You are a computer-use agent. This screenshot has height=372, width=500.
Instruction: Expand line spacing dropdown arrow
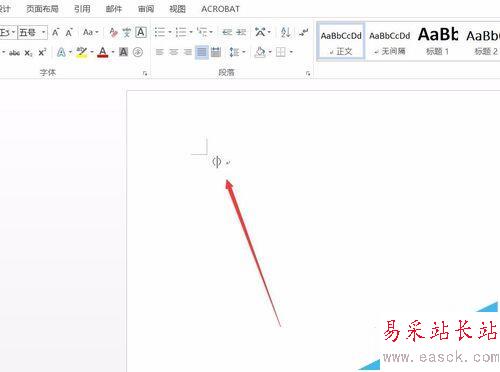[x=244, y=52]
